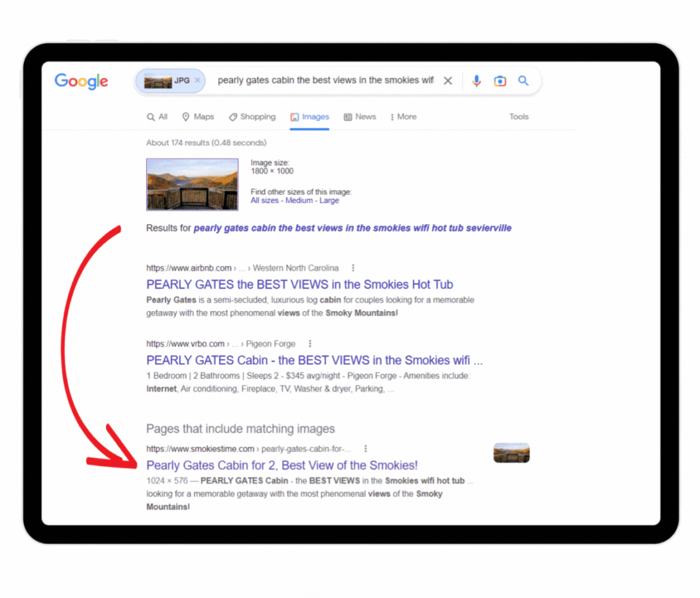700x598 pixels.
Task: Clear the search query with the X icon
Action: (448, 81)
